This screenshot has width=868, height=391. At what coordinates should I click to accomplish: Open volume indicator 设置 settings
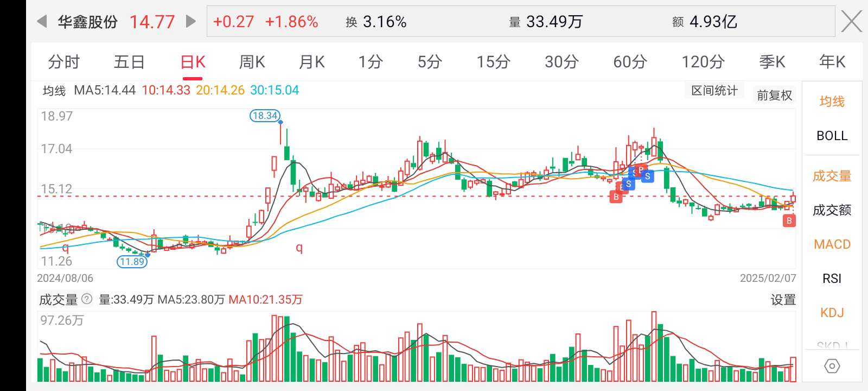(x=783, y=300)
